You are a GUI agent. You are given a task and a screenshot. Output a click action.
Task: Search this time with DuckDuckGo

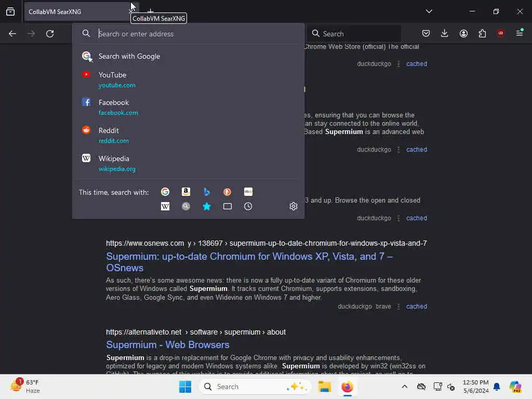point(228,192)
